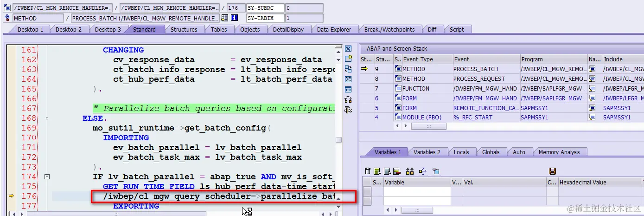Click the headset services icon in the strip
Screen dimensions: 644x216
[348, 99]
